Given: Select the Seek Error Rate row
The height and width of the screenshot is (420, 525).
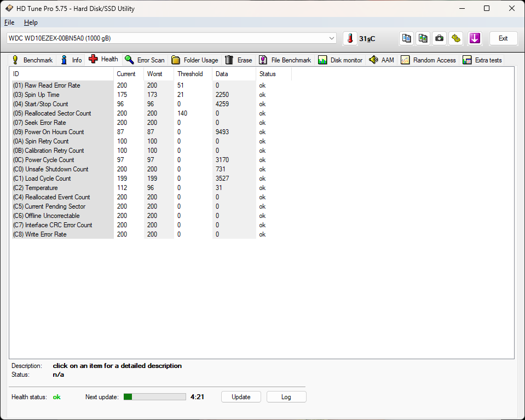Looking at the screenshot, I should (x=151, y=123).
